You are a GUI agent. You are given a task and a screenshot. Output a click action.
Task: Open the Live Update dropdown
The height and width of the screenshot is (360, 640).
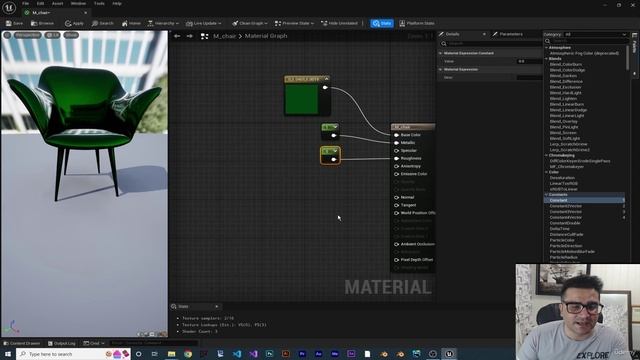203,23
